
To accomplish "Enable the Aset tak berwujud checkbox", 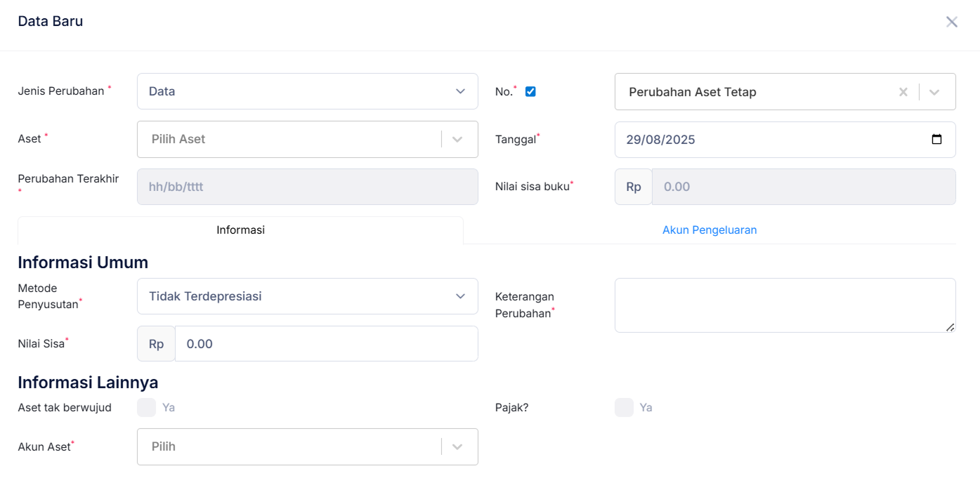I will coord(146,407).
